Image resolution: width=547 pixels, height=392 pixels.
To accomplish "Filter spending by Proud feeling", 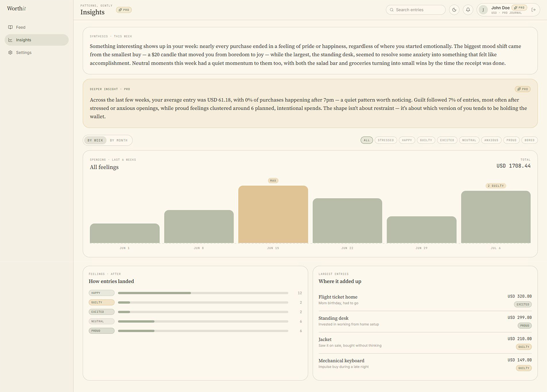I will (512, 140).
